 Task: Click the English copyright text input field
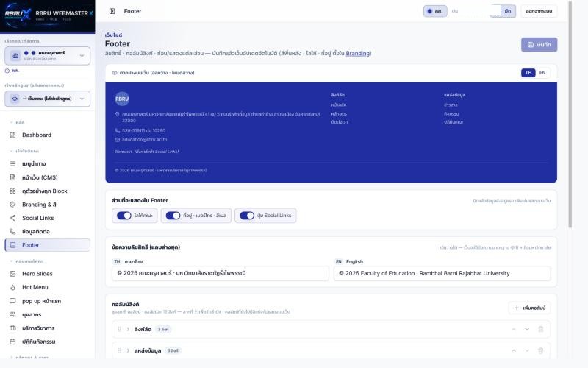pos(442,273)
